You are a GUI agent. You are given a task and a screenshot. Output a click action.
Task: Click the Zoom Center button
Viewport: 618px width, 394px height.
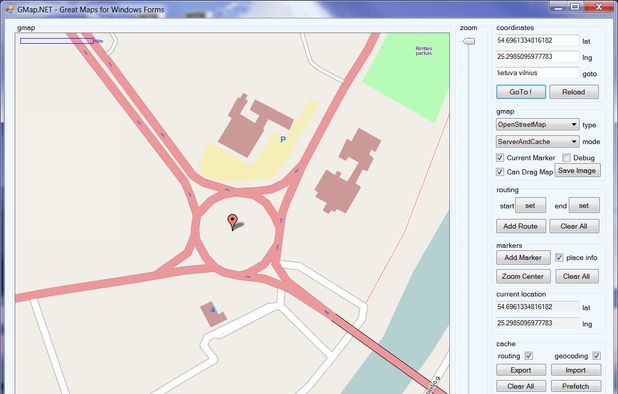click(x=523, y=276)
